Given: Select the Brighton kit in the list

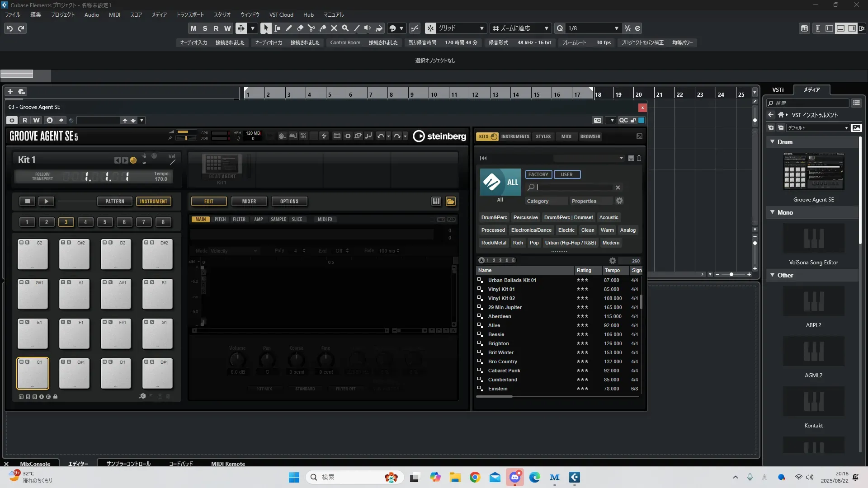Looking at the screenshot, I should coord(498,343).
